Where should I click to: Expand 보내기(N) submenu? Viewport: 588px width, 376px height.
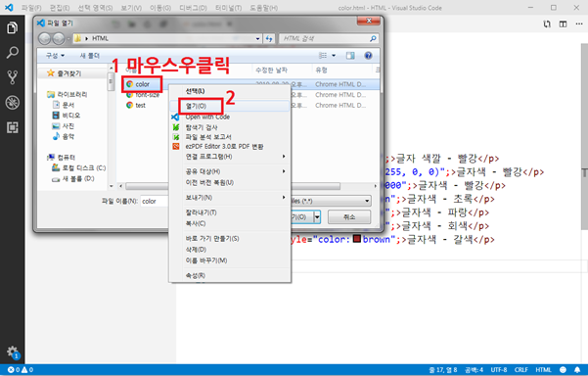click(230, 198)
